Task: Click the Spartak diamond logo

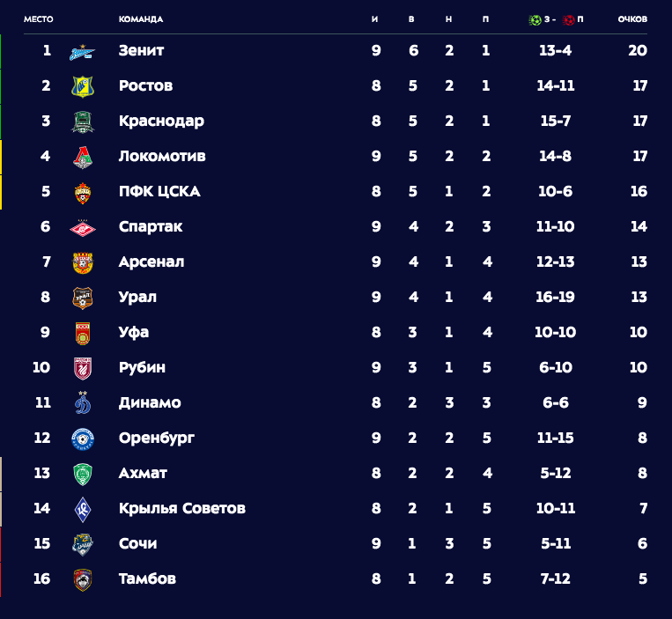Action: [x=82, y=228]
